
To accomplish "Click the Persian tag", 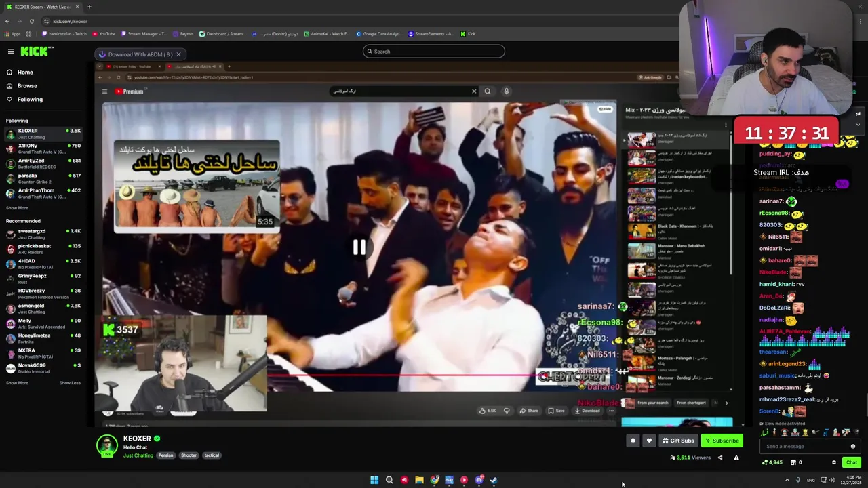I will [x=165, y=455].
